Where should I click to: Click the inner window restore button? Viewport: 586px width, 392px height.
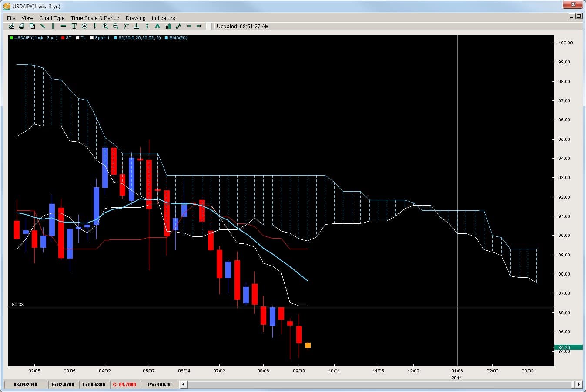point(579,16)
